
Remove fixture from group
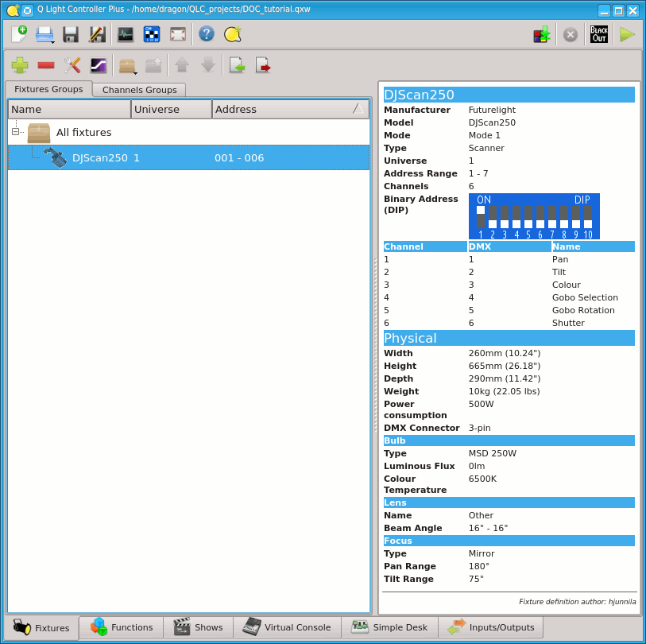tap(153, 65)
